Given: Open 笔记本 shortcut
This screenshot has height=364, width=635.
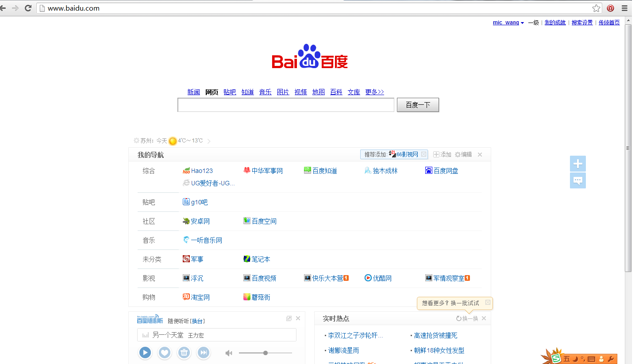Looking at the screenshot, I should tap(257, 259).
